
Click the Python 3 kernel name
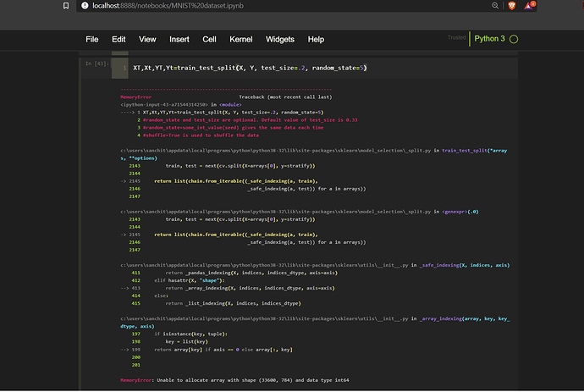click(488, 39)
